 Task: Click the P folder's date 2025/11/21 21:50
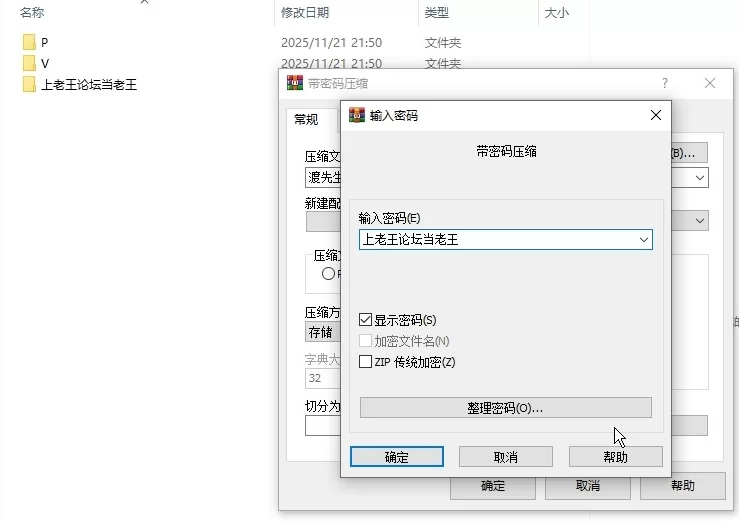point(331,42)
